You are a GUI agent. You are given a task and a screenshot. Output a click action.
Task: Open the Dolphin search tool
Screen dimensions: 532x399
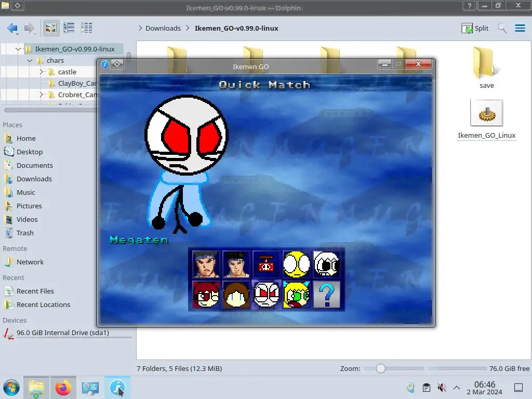tap(502, 28)
